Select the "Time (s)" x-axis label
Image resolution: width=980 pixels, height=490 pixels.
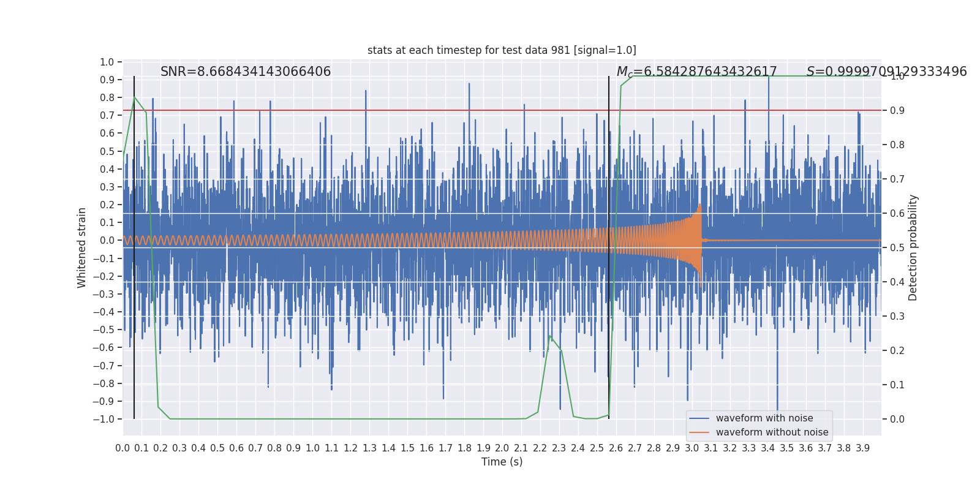[502, 462]
